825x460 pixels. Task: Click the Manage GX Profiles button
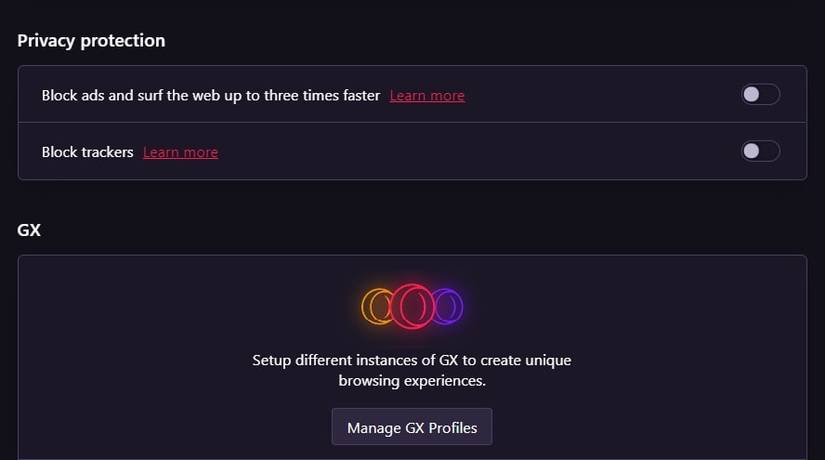[x=412, y=427]
